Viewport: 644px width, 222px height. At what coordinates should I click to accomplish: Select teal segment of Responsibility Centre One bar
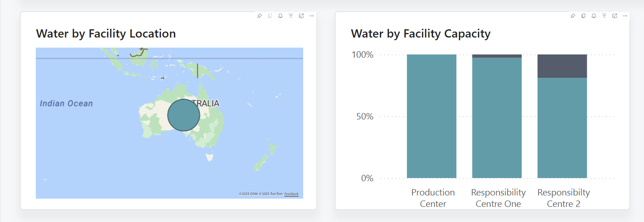point(497,118)
